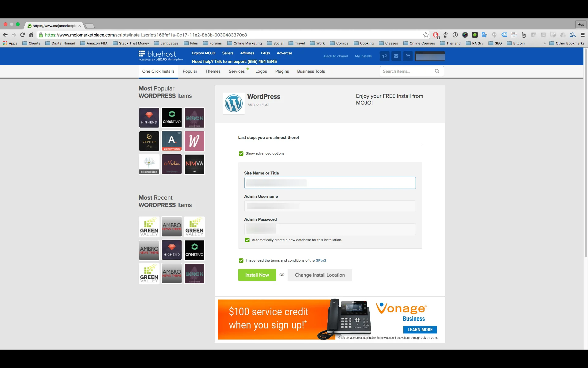This screenshot has height=368, width=588.
Task: Select the WordPress logo icon
Action: coord(234,104)
